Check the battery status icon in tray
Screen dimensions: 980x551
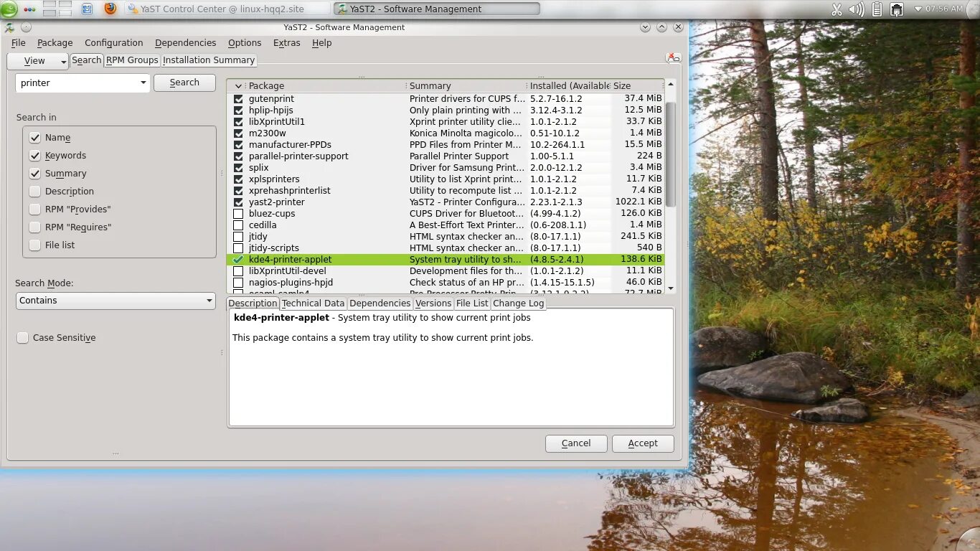tap(877, 9)
